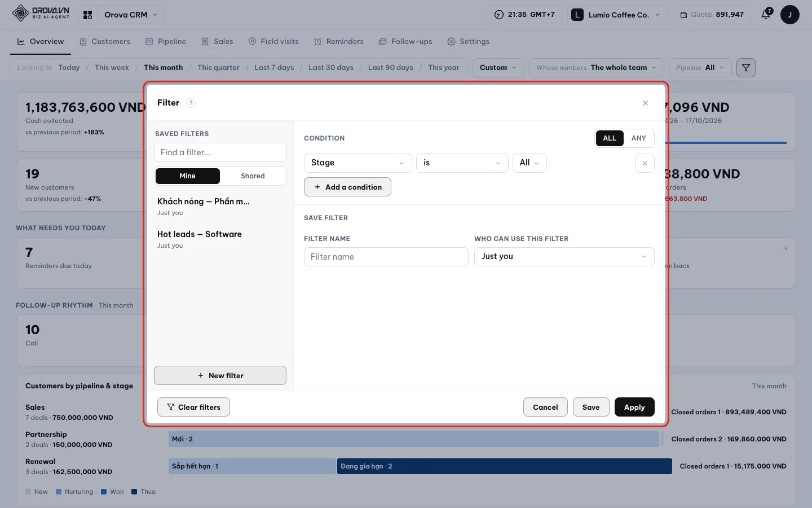Remove the Stage condition row

[x=645, y=164]
